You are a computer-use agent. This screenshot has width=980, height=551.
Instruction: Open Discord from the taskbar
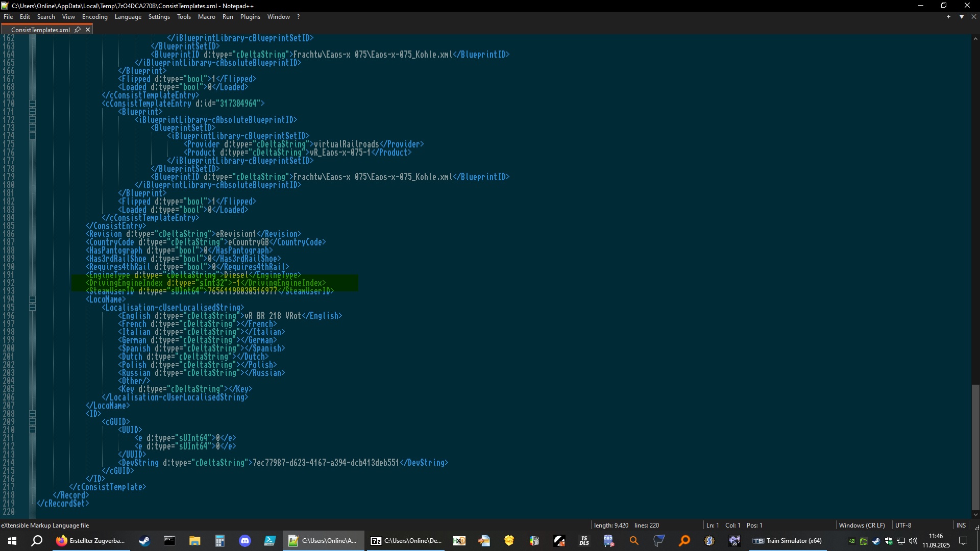pyautogui.click(x=245, y=541)
